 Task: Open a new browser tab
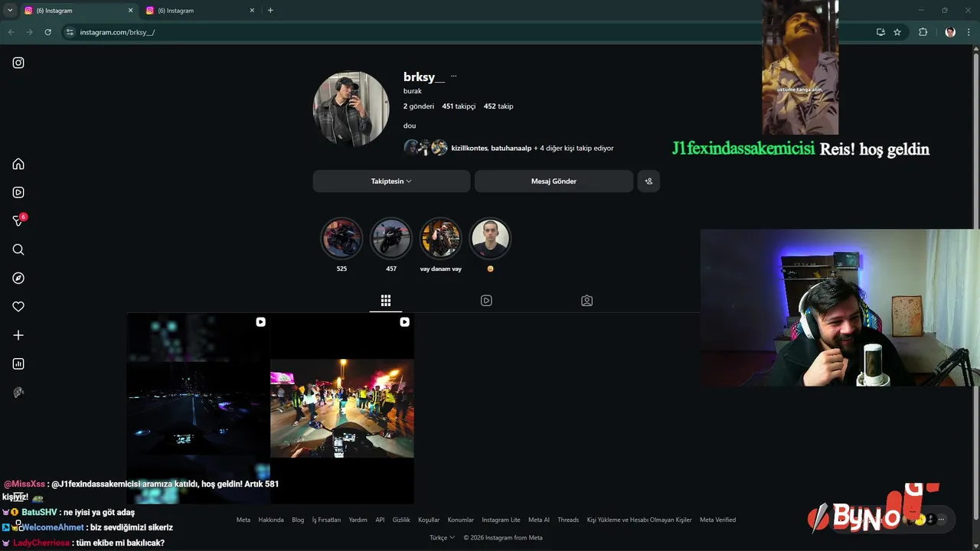pos(270,11)
